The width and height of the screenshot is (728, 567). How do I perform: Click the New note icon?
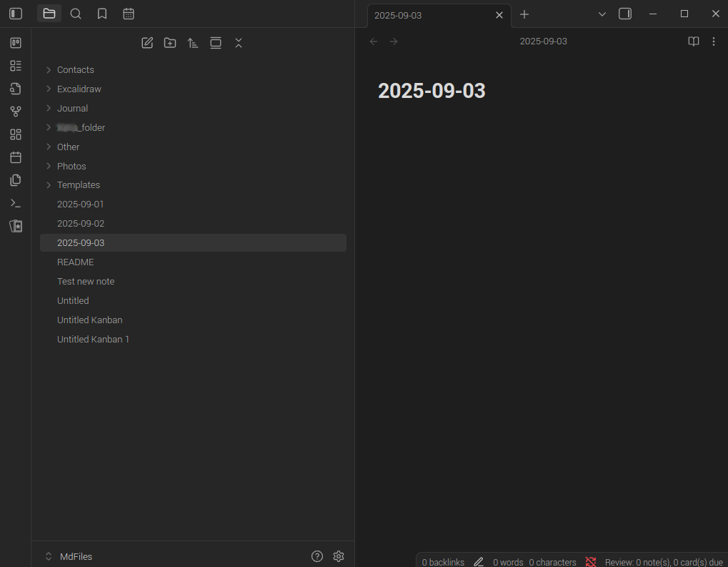point(147,43)
